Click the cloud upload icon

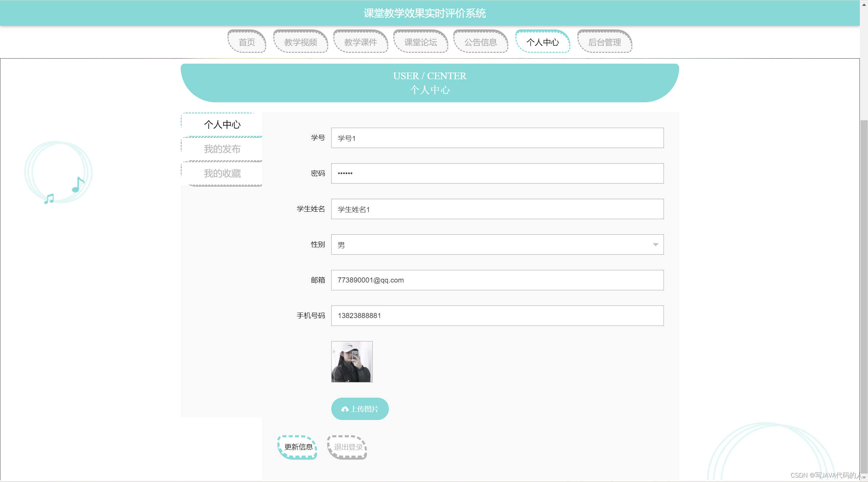pyautogui.click(x=345, y=409)
